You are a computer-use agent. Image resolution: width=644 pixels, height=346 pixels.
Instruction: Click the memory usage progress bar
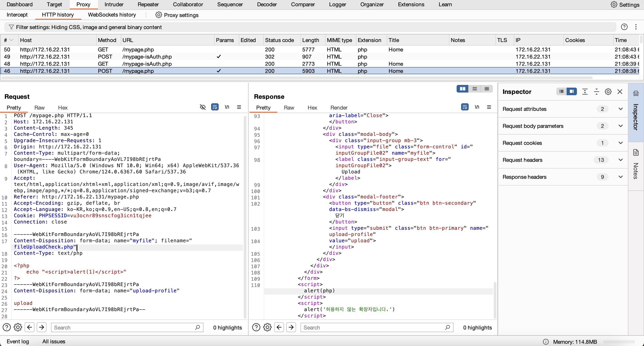tap(619, 342)
